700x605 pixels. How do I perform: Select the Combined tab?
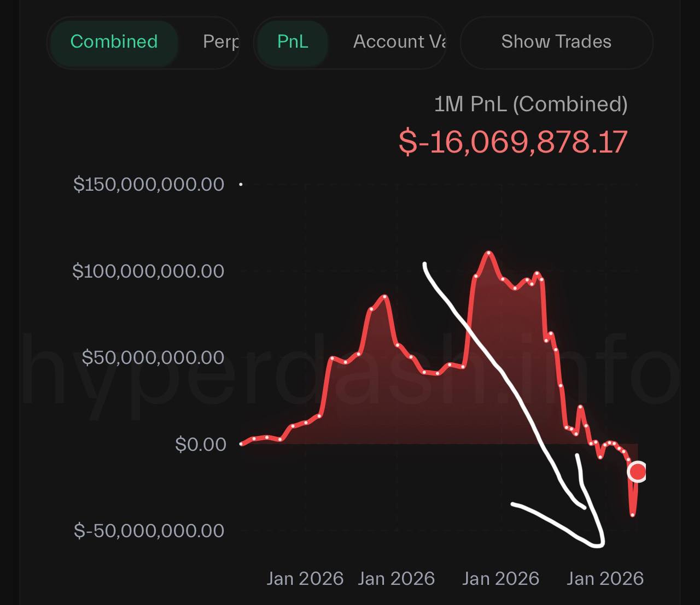coord(114,42)
